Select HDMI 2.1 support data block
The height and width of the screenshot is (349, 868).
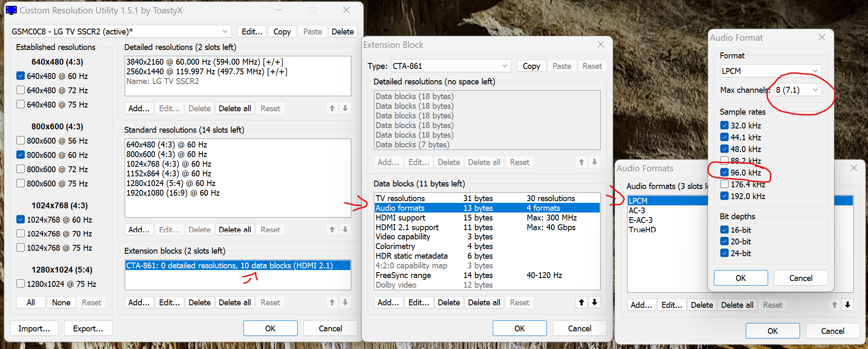(487, 227)
